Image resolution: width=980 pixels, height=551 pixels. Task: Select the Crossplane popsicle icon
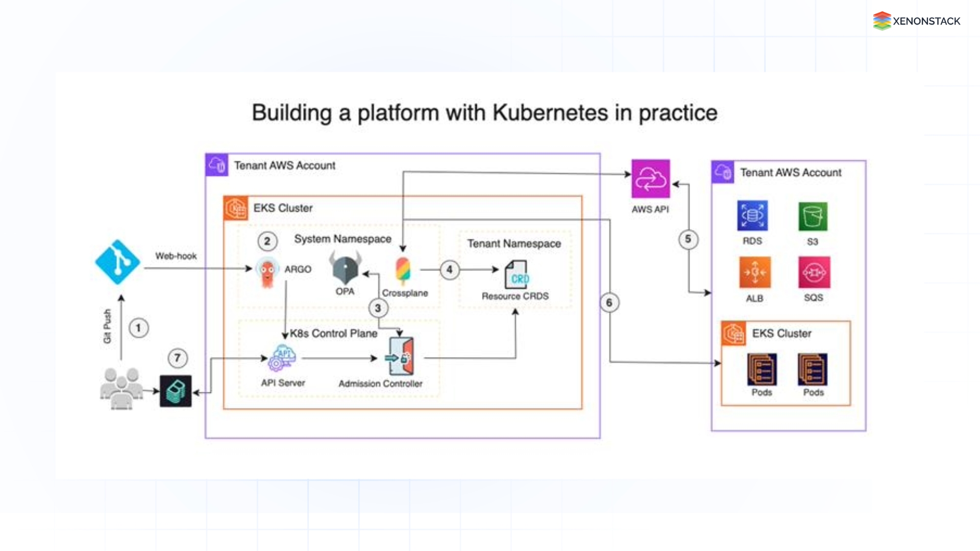[x=403, y=271]
